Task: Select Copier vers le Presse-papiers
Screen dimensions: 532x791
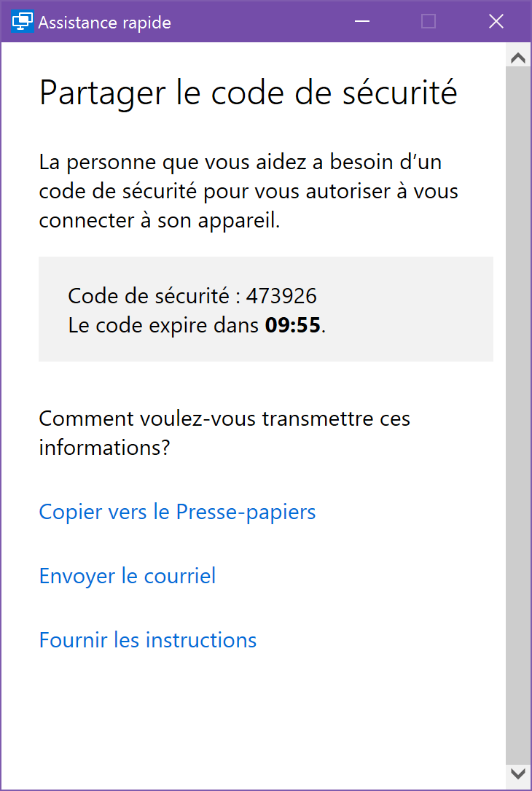Action: coord(177,512)
